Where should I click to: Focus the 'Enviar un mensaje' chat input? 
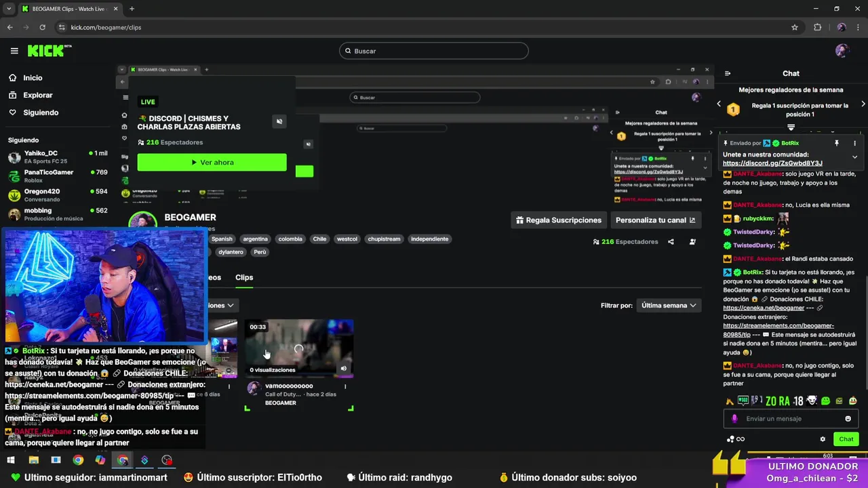(x=790, y=419)
